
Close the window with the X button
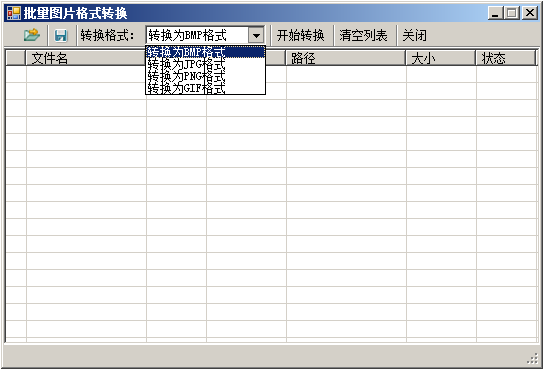(530, 13)
